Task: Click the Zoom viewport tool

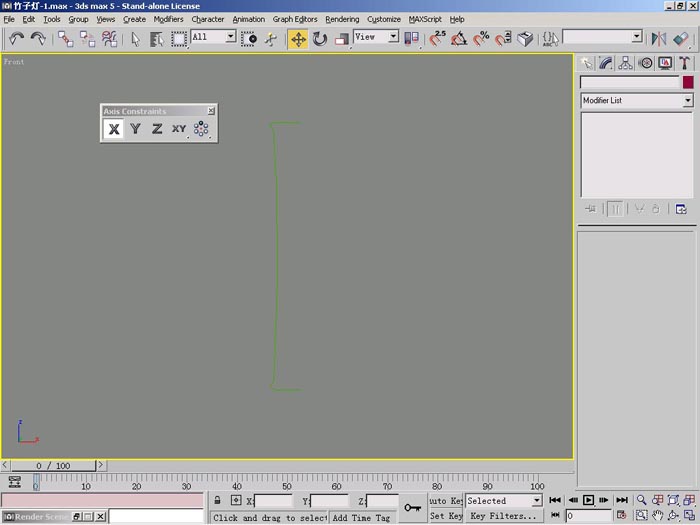Action: [641, 500]
